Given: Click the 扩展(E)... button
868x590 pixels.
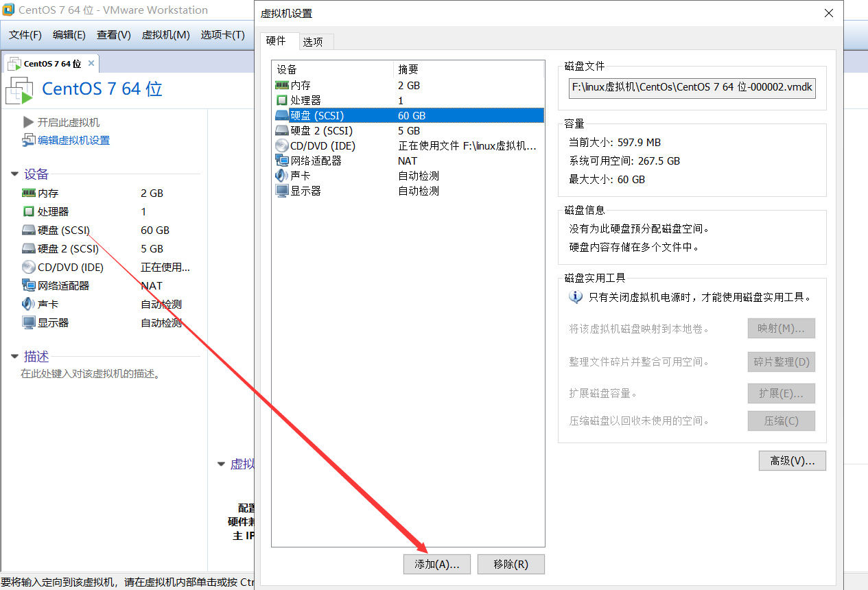Looking at the screenshot, I should (x=782, y=394).
